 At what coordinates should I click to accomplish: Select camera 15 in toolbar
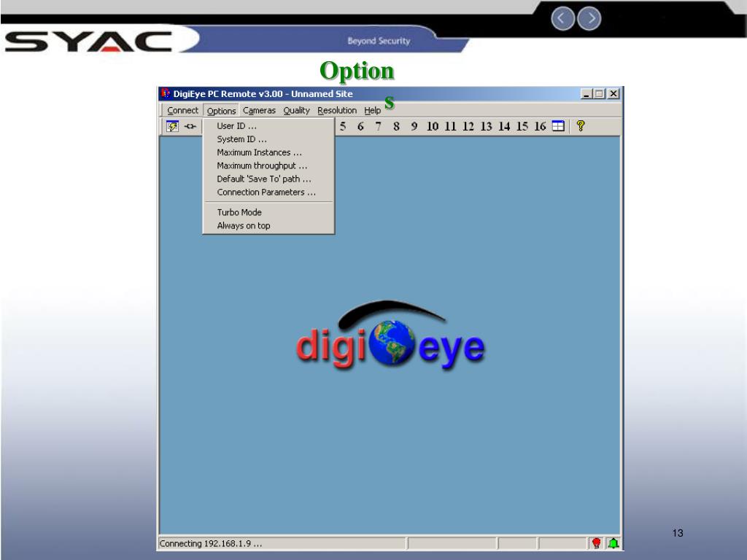(522, 126)
